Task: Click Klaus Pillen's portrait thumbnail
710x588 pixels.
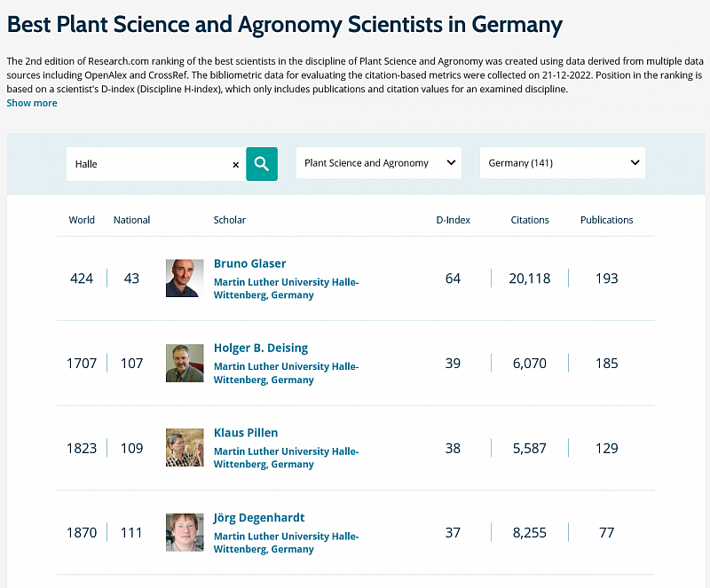Action: (185, 448)
